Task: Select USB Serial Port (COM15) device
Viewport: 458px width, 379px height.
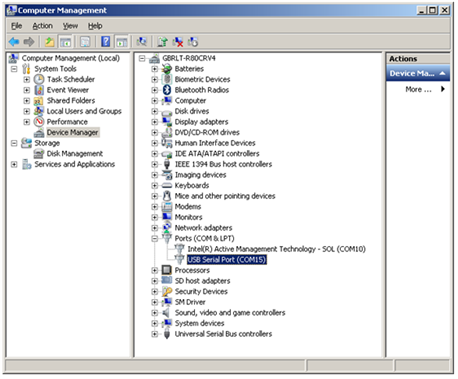Action: tap(227, 259)
